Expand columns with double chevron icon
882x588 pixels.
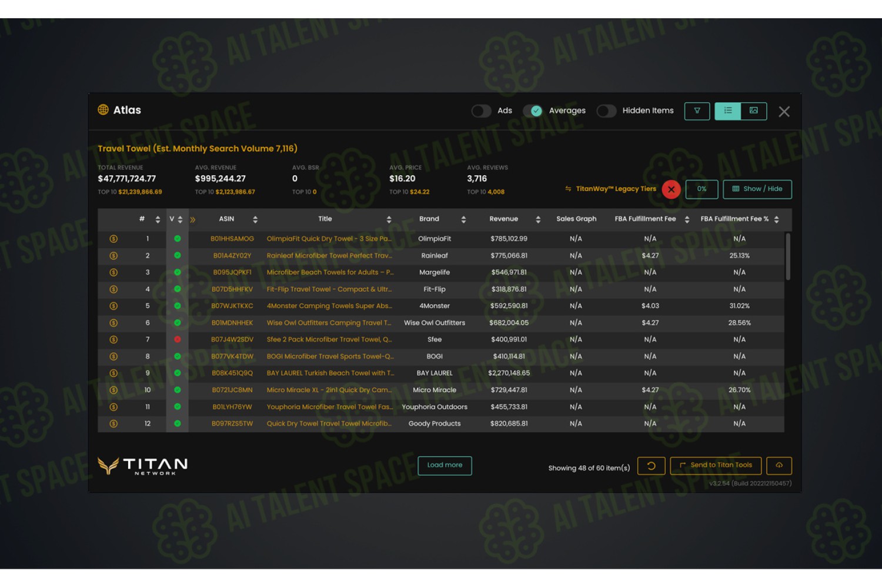point(193,220)
